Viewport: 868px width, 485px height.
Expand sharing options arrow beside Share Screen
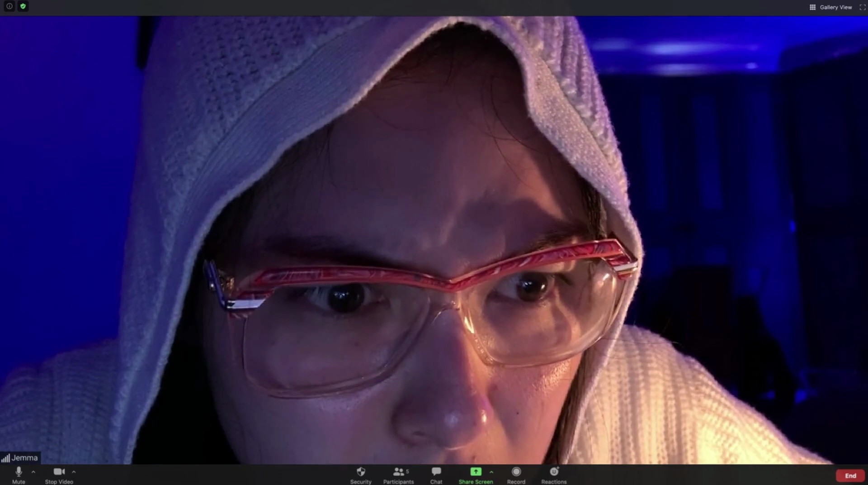tap(491, 472)
